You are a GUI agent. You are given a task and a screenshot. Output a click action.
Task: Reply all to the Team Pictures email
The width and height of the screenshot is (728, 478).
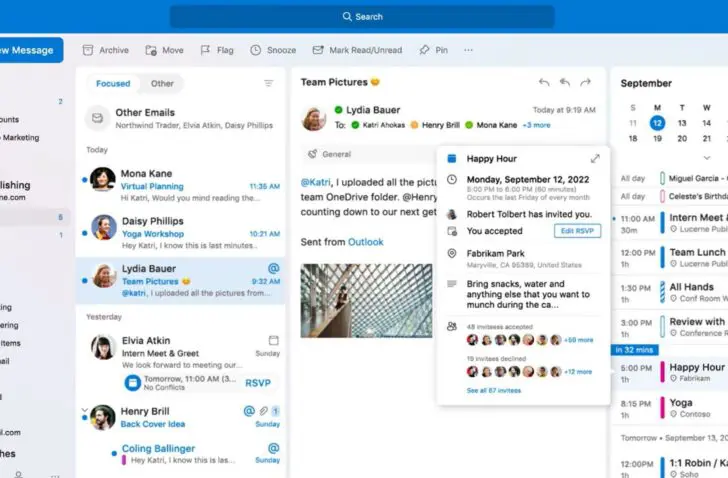565,82
